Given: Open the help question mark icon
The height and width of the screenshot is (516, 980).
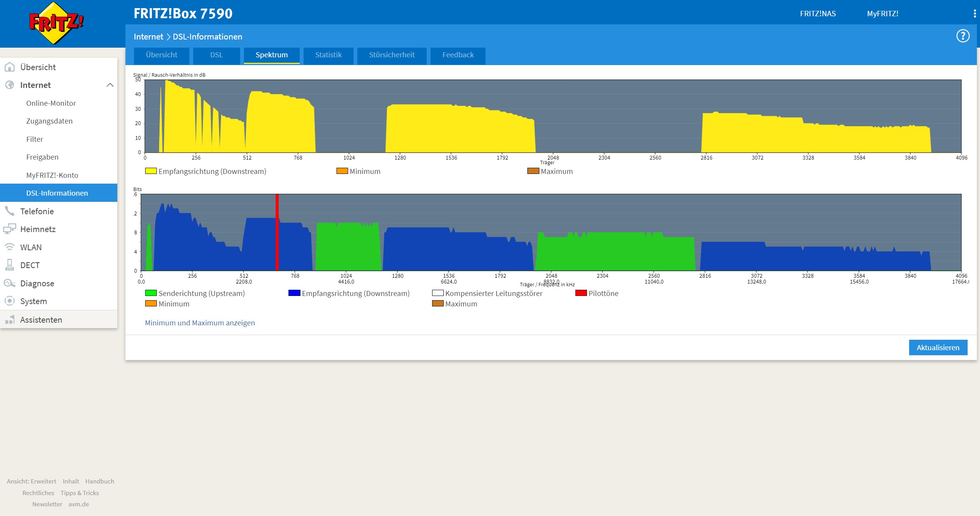Looking at the screenshot, I should click(963, 36).
